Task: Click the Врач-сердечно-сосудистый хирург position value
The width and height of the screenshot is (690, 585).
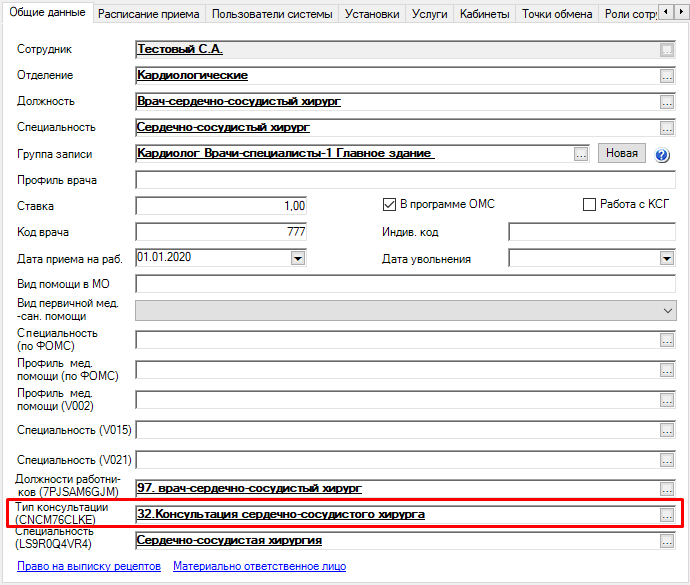Action: [239, 101]
